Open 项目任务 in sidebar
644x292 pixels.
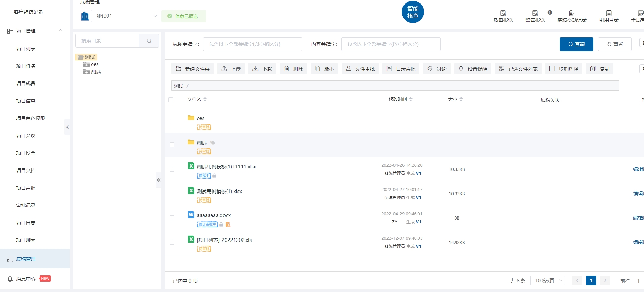click(x=26, y=66)
